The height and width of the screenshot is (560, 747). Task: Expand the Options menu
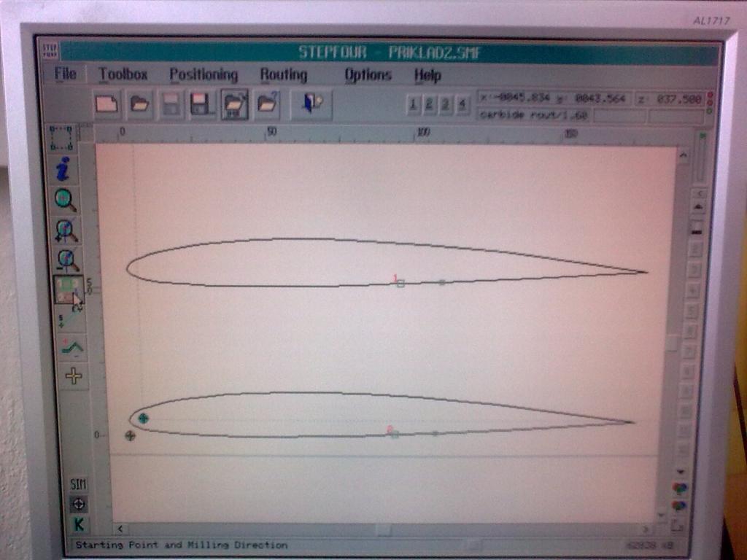click(368, 74)
